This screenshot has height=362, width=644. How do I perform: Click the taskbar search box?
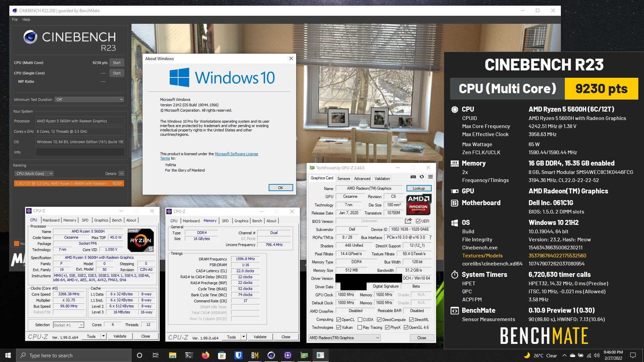(73, 355)
